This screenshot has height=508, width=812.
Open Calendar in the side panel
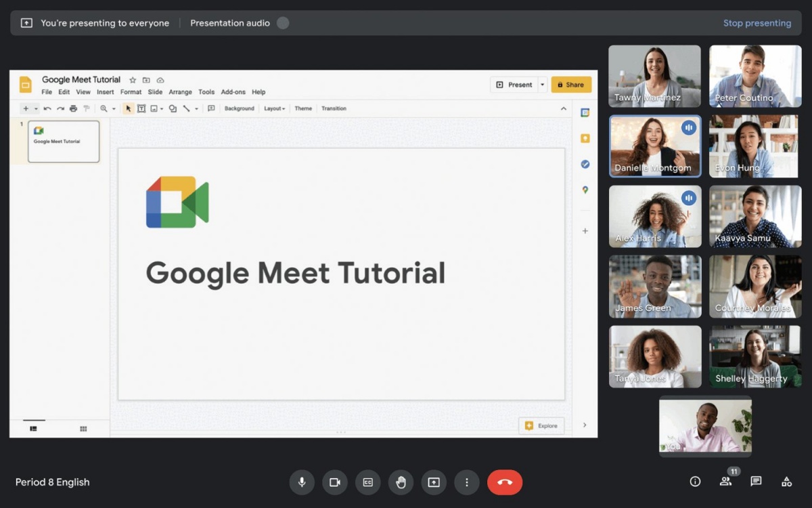pyautogui.click(x=585, y=112)
